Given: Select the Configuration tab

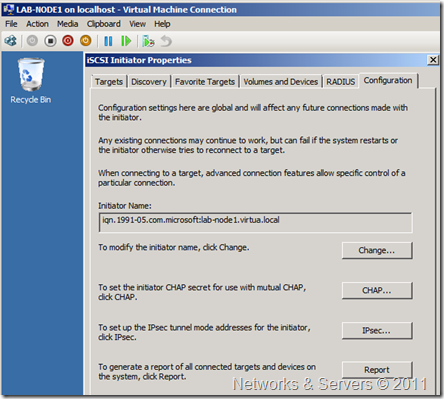Looking at the screenshot, I should (388, 80).
